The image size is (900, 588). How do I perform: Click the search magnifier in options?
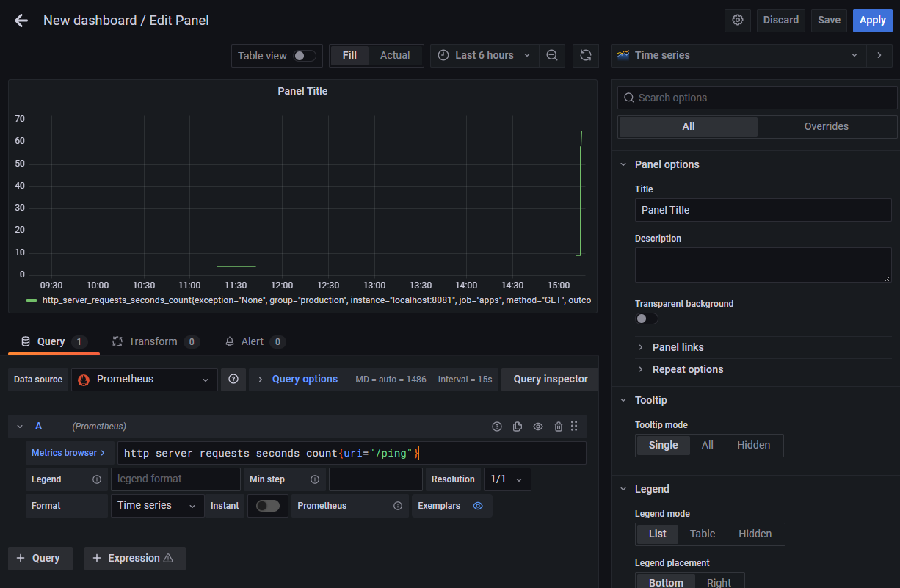[x=628, y=98]
